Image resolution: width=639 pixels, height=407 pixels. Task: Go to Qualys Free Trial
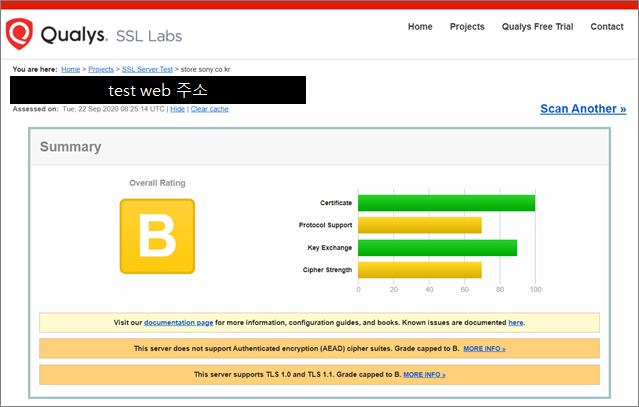(537, 27)
